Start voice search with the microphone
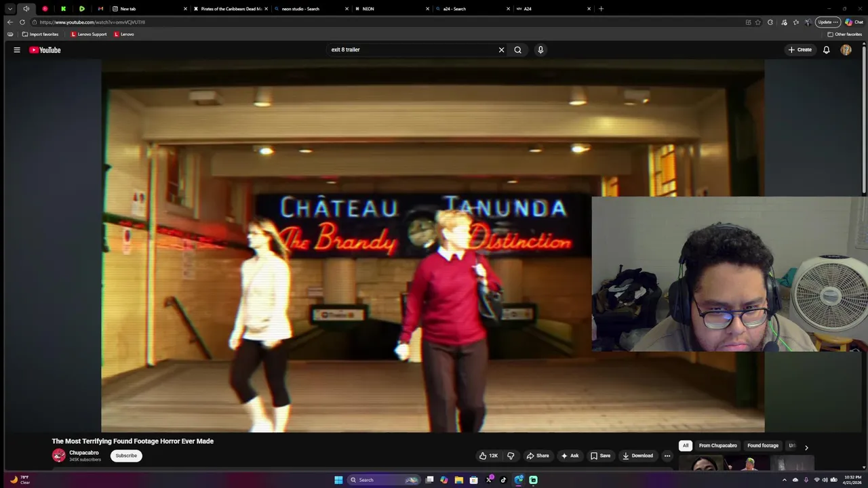Viewport: 868px width, 488px height. pos(540,49)
